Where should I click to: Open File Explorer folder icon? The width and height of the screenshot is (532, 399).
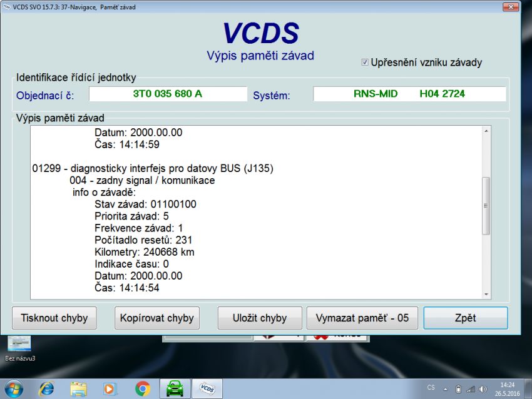79,389
